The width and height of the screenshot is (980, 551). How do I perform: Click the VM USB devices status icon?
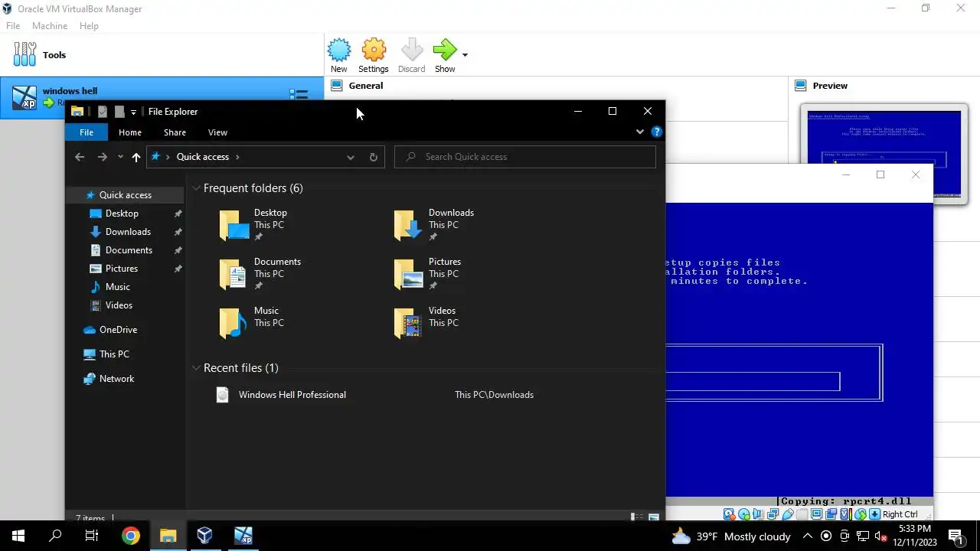pos(788,514)
